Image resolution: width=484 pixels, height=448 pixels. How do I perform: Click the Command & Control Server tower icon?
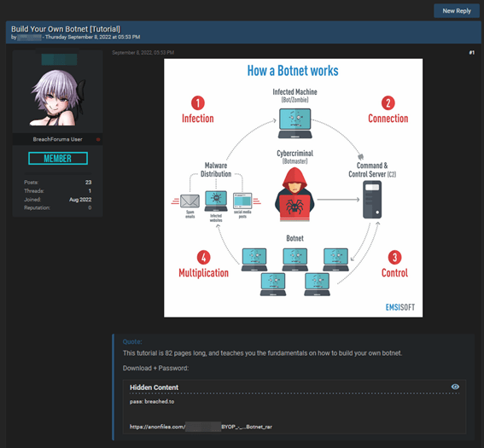[372, 200]
